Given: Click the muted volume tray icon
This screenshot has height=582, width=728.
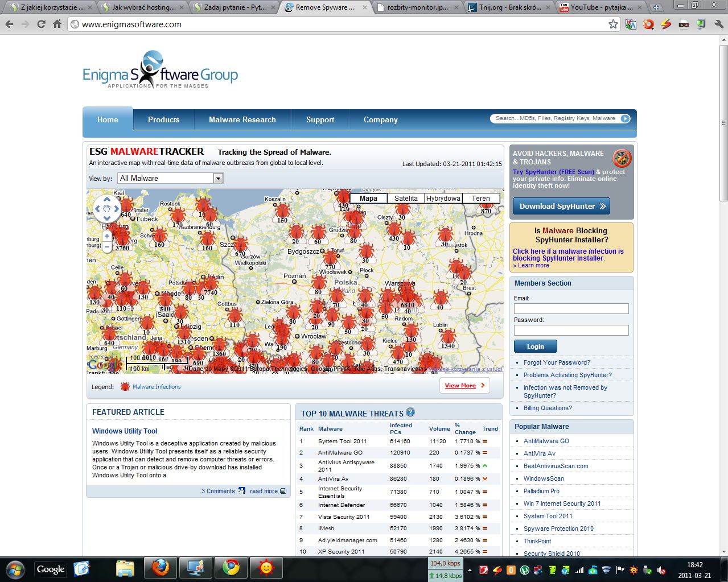Looking at the screenshot, I should click(x=661, y=570).
